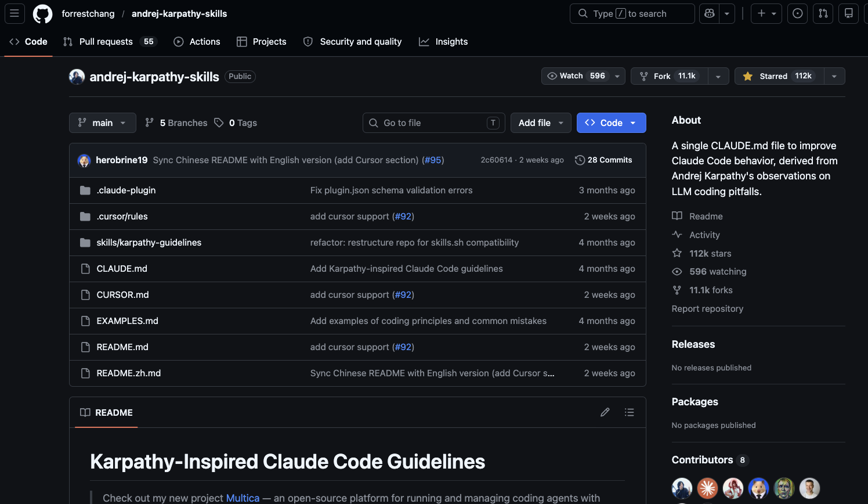Screen dimensions: 868x504
Task: Open the CLAUDE.md file
Action: pyautogui.click(x=122, y=269)
